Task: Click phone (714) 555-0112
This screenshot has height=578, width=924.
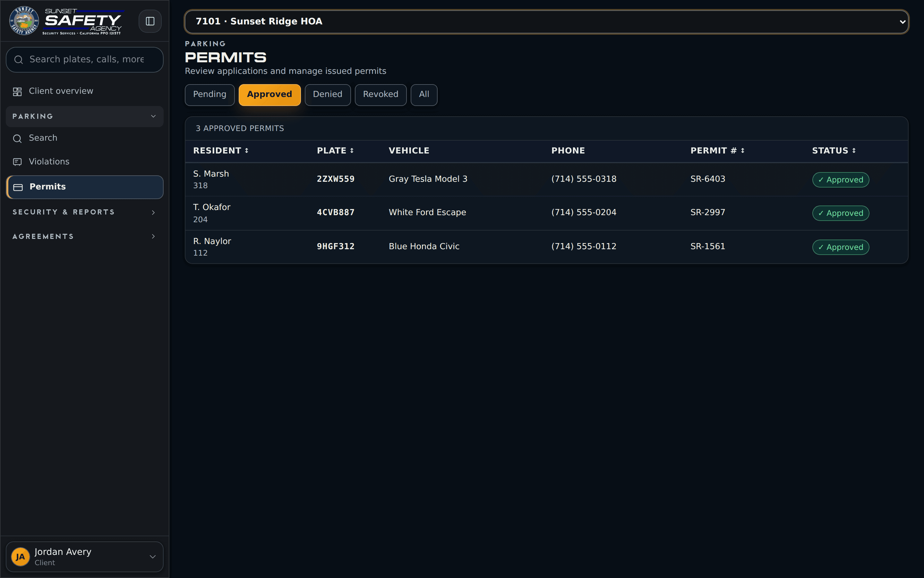Action: coord(584,246)
